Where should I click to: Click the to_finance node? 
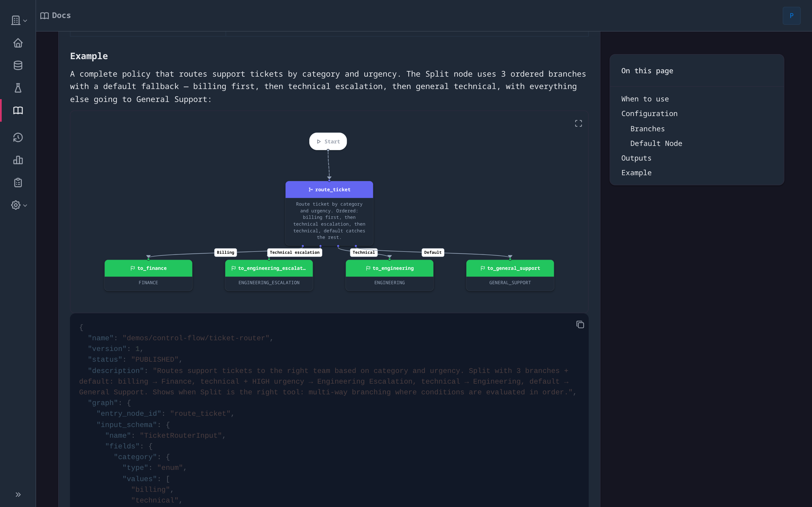click(148, 268)
